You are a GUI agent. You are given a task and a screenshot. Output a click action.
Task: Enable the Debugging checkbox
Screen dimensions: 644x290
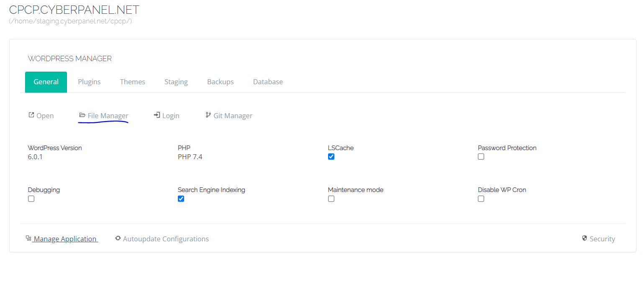[31, 198]
